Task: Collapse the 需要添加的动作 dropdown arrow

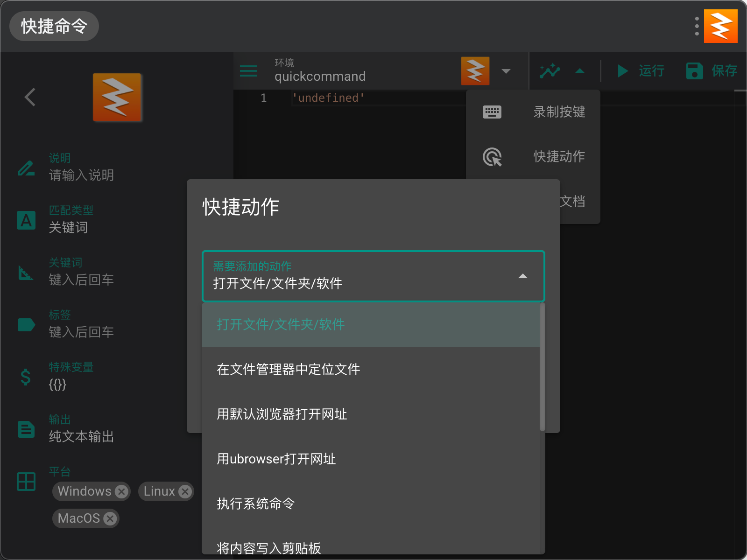Action: click(523, 276)
